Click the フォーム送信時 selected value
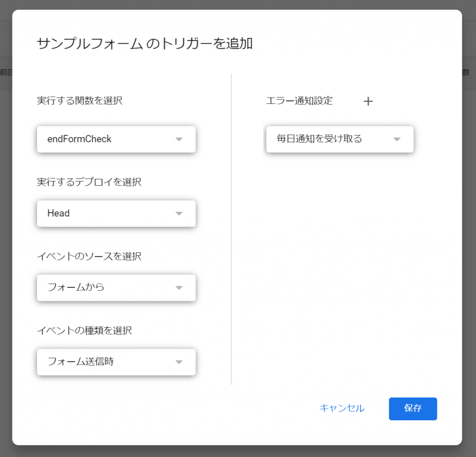Screen dimensions: 476x457 (x=74, y=362)
